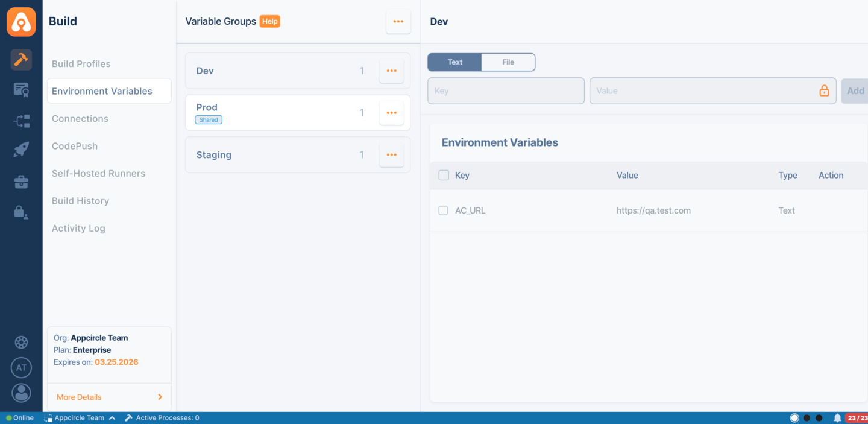Click inside the Key input field
868x424 pixels.
(x=505, y=90)
